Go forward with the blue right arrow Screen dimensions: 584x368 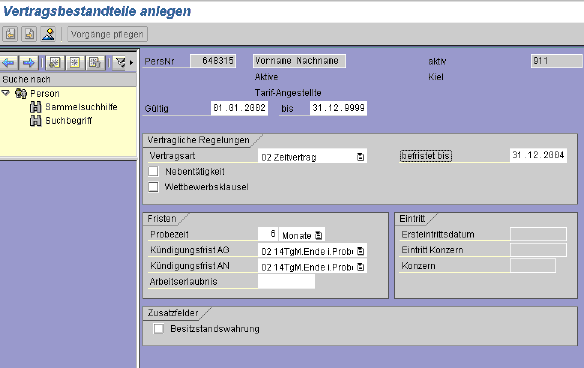29,63
